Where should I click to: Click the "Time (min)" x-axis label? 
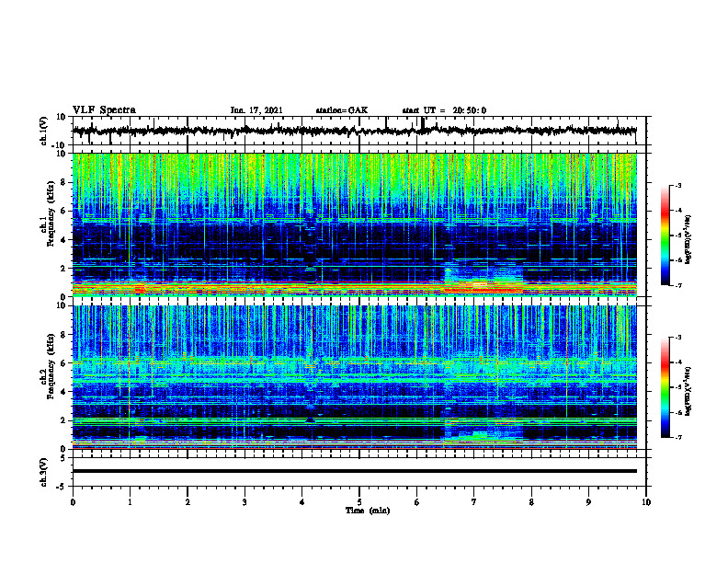tap(368, 511)
